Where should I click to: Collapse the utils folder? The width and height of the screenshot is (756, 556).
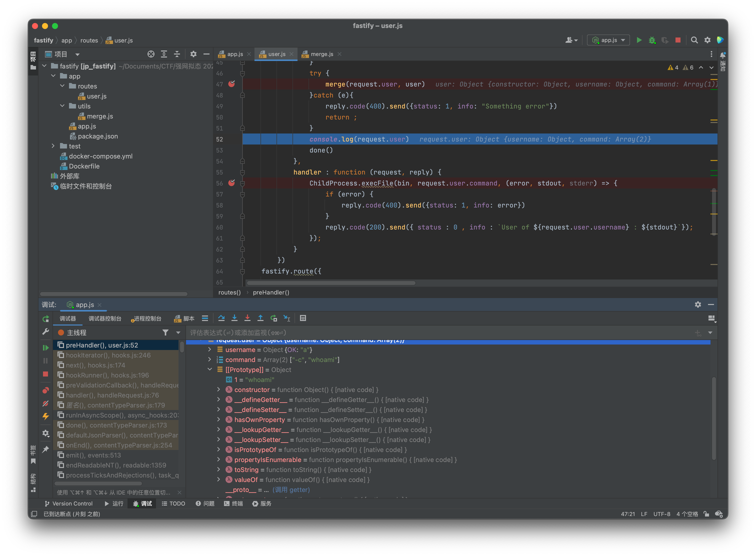point(62,106)
